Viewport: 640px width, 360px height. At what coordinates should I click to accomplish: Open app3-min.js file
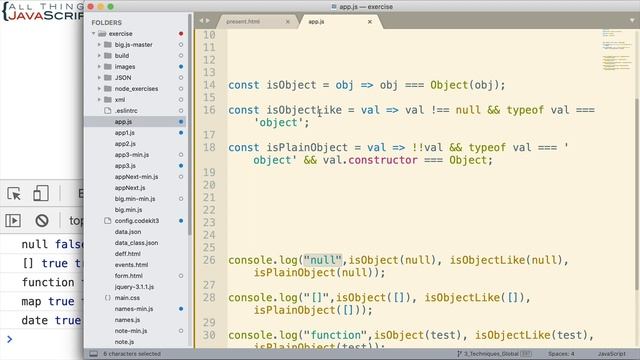pyautogui.click(x=132, y=155)
